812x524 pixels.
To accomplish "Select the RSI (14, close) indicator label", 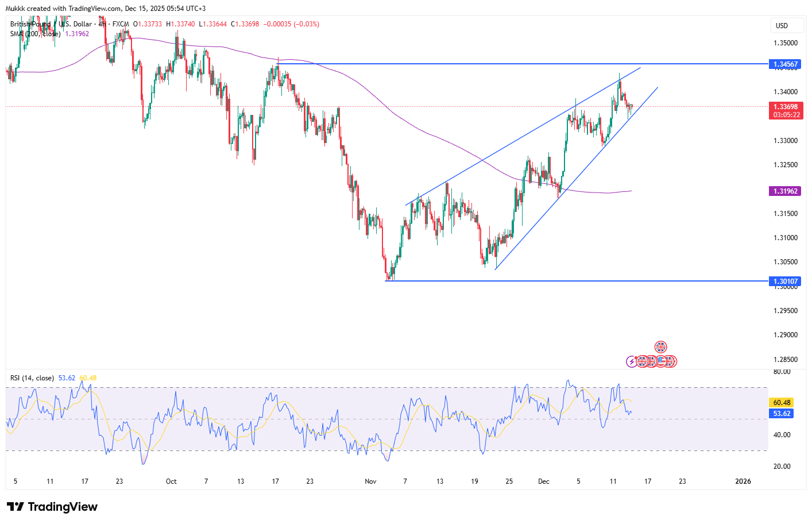I will pyautogui.click(x=32, y=378).
